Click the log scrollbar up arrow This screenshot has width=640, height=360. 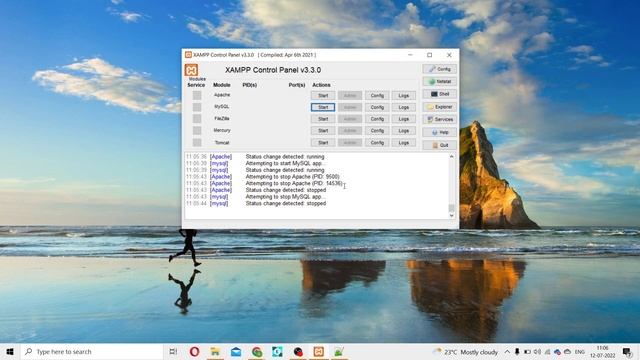451,157
